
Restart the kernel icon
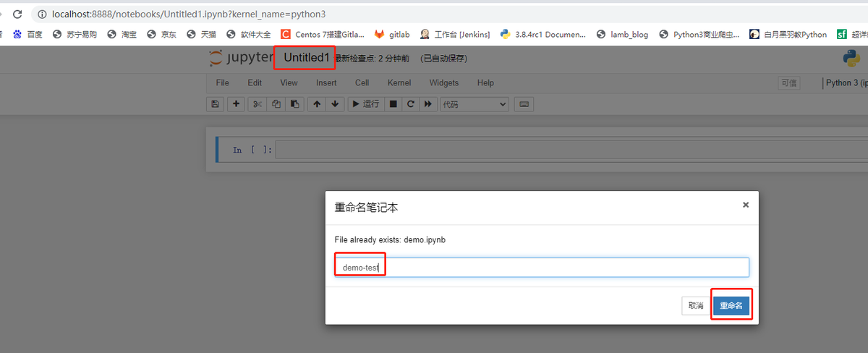coord(411,104)
